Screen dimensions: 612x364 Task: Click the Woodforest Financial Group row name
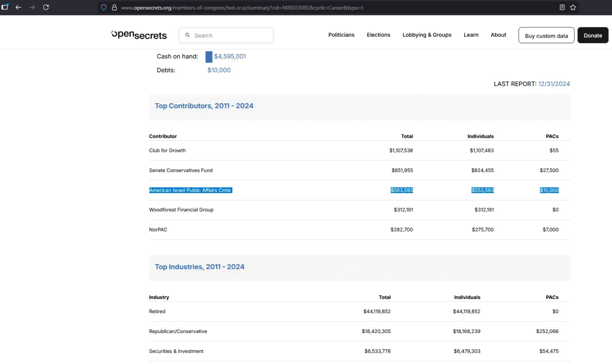[x=181, y=210]
